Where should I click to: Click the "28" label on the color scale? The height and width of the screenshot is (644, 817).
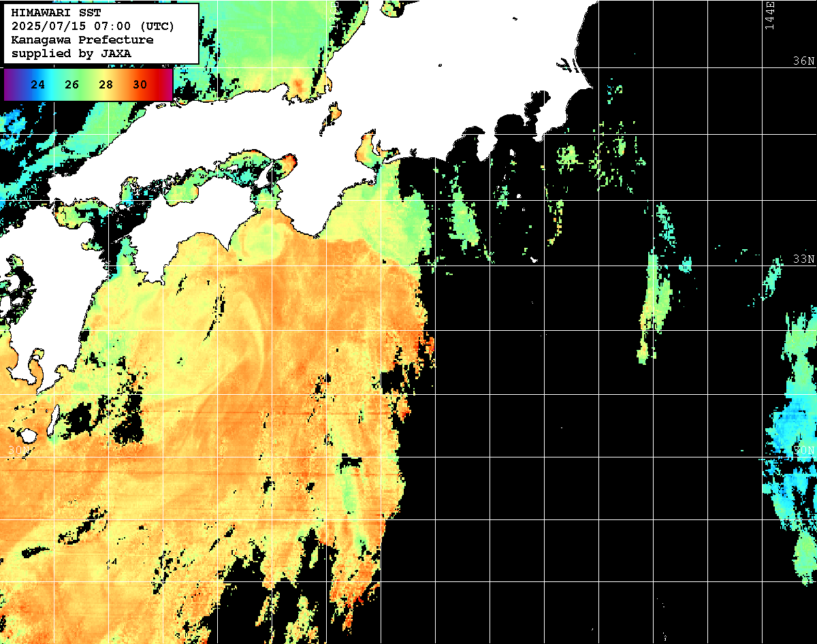(106, 85)
